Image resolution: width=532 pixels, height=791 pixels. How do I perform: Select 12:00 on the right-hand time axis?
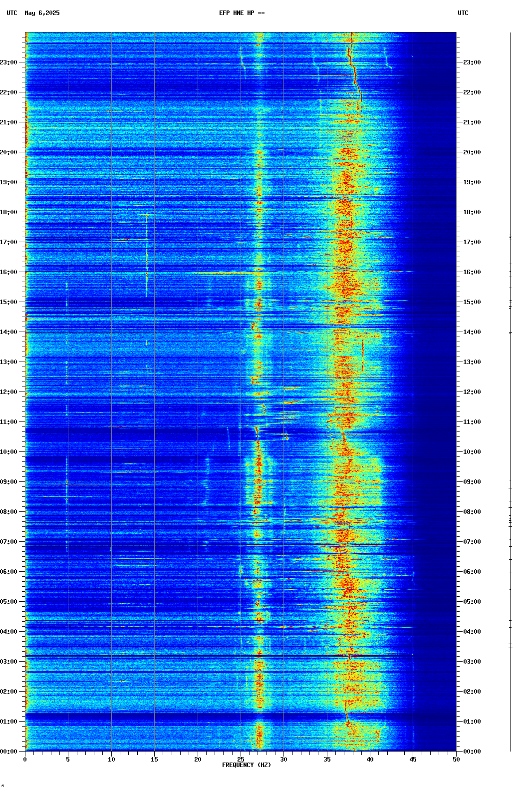[x=472, y=392]
